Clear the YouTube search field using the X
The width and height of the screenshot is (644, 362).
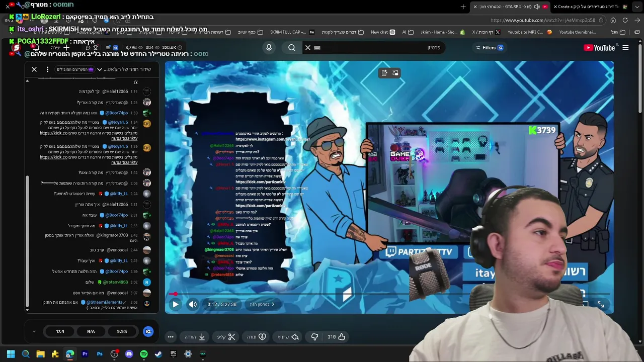(308, 47)
